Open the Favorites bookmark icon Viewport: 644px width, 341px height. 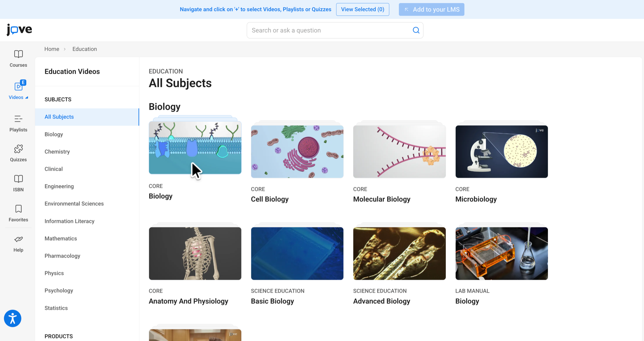click(x=18, y=209)
